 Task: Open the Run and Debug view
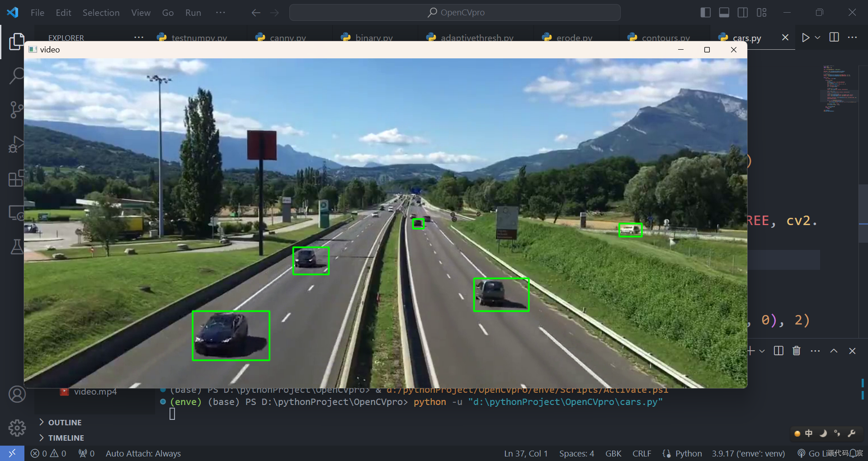pos(17,144)
